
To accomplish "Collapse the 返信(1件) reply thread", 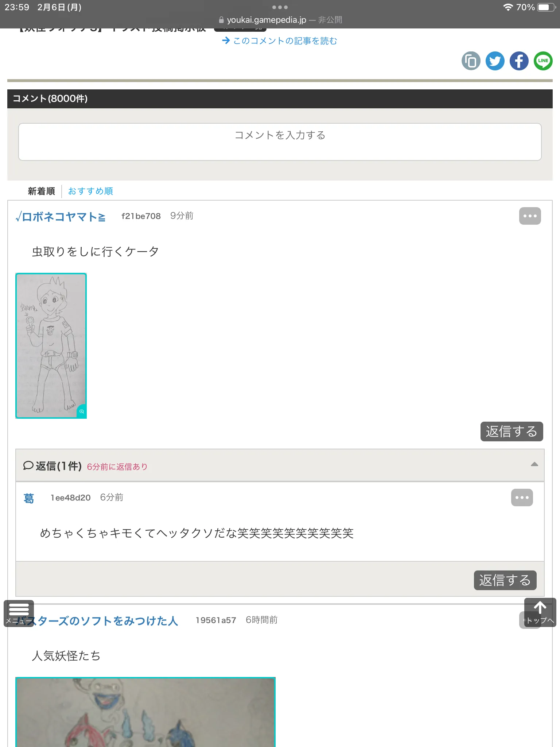I will [534, 464].
